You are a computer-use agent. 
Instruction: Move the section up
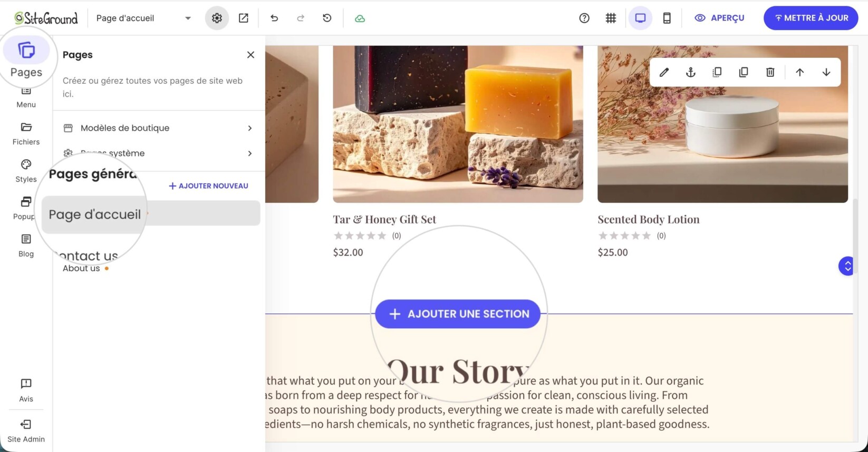point(799,72)
